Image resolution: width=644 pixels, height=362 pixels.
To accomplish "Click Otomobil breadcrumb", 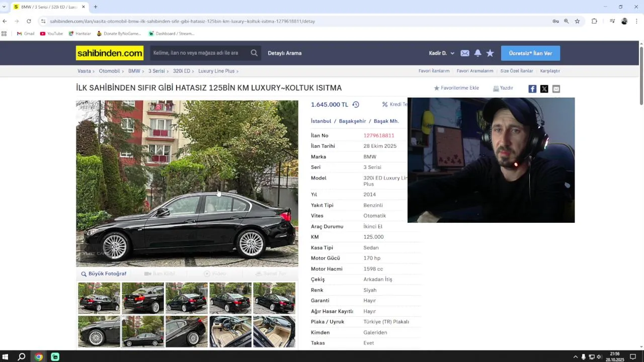I will pos(109,71).
